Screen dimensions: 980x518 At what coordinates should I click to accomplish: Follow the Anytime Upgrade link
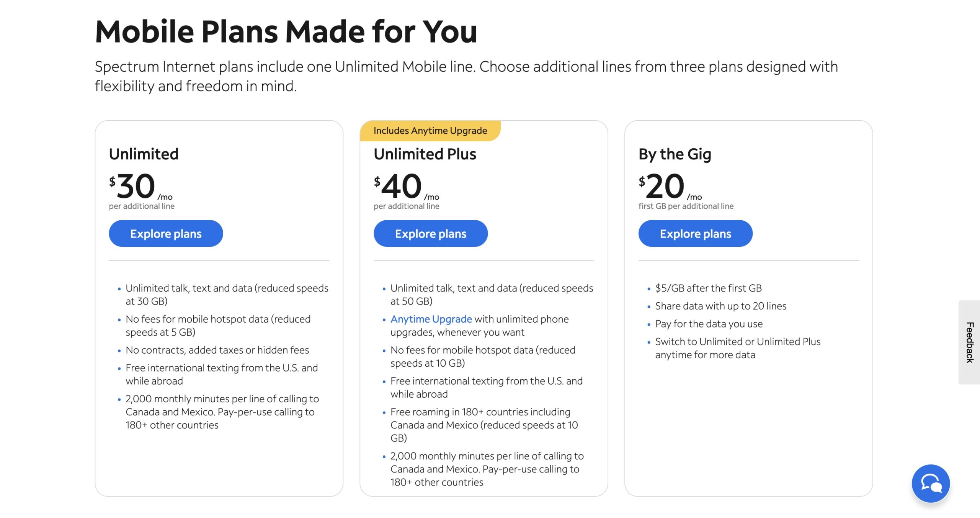[x=431, y=319]
